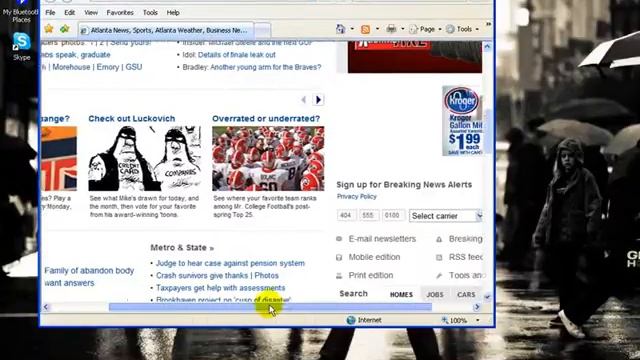
Task: Open the Overrated or underrated? headline
Action: [266, 118]
